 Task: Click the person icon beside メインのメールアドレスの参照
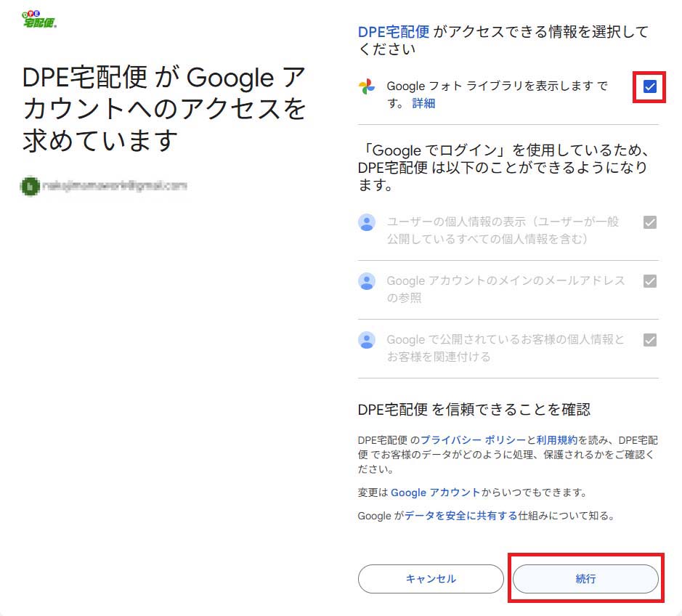(367, 281)
